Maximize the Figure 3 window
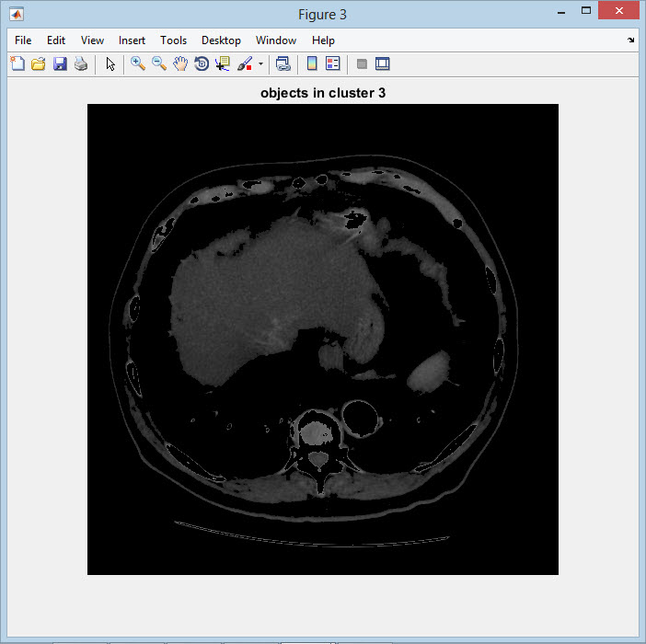646x644 pixels. (586, 11)
